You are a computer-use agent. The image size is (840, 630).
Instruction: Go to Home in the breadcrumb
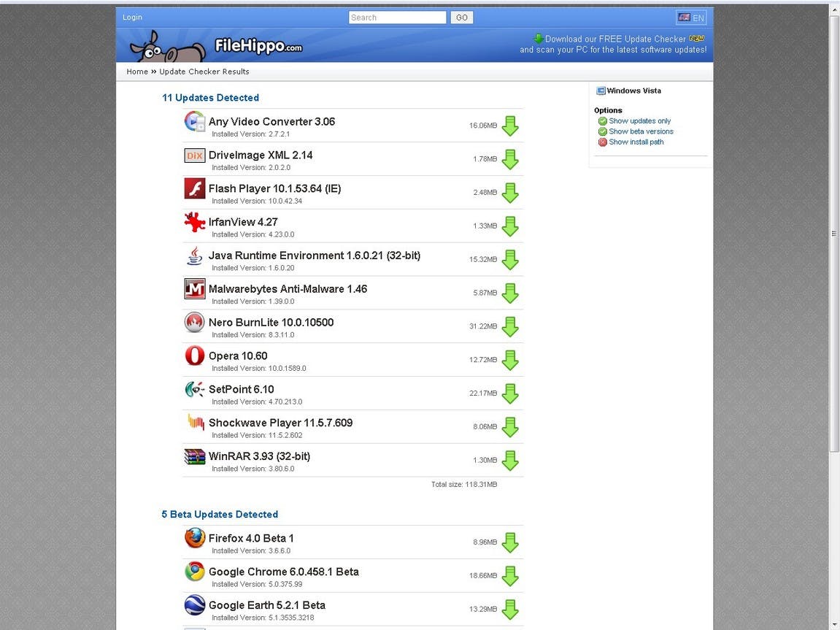click(x=137, y=72)
